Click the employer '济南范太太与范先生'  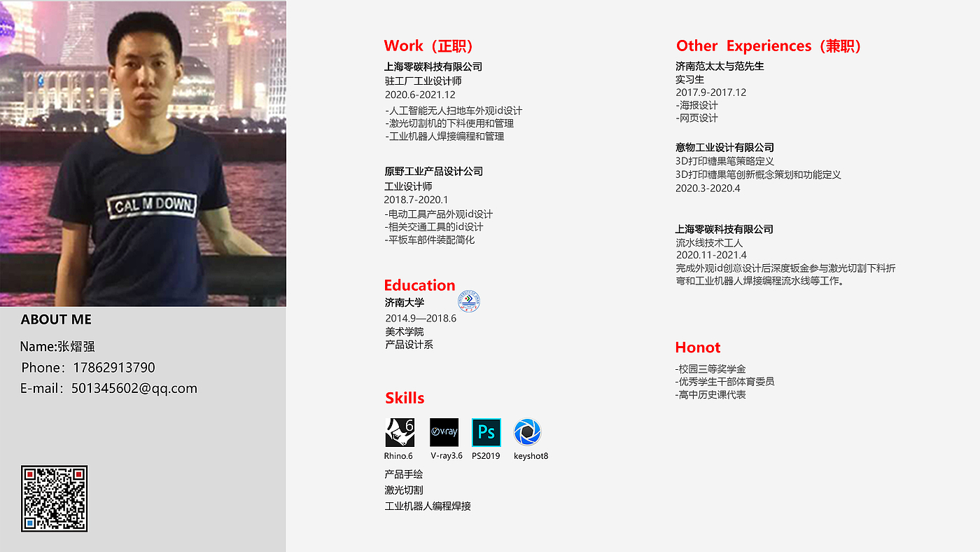click(720, 66)
